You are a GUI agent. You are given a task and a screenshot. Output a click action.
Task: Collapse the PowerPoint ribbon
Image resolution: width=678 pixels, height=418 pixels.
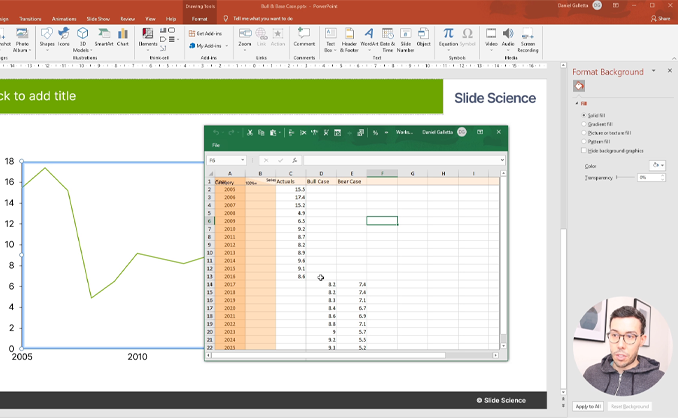point(674,58)
